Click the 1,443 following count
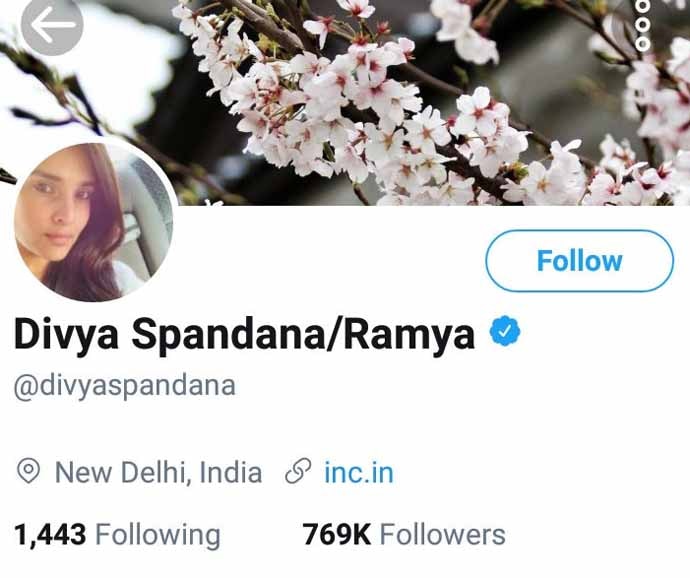Image resolution: width=690 pixels, height=578 pixels. tap(50, 535)
